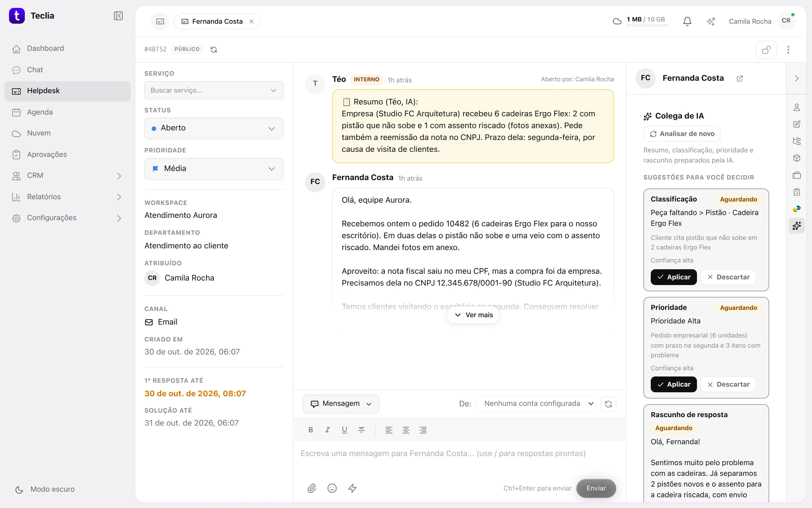The image size is (812, 508).
Task: Open Aprovações in the sidebar
Action: 67,155
